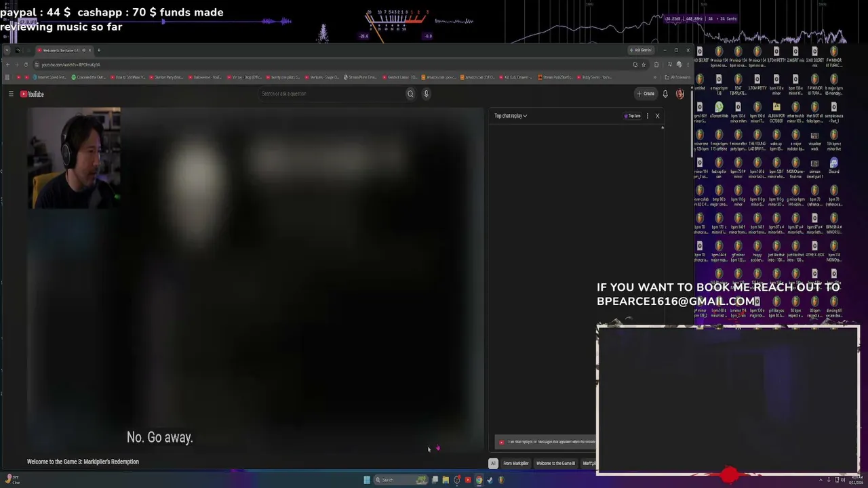Open the chat replay three-dot options menu

tap(648, 116)
